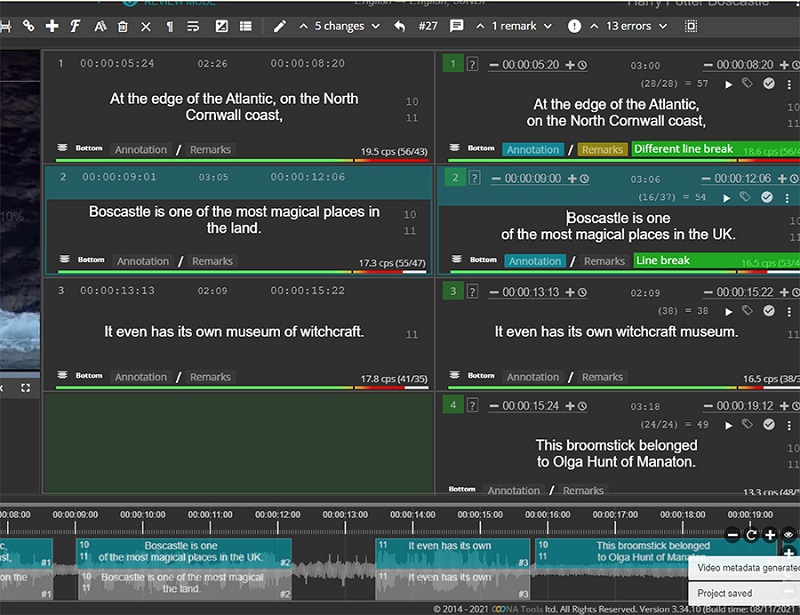The image size is (800, 615).
Task: Expand the 13 errors dropdown arrow
Action: (x=662, y=26)
